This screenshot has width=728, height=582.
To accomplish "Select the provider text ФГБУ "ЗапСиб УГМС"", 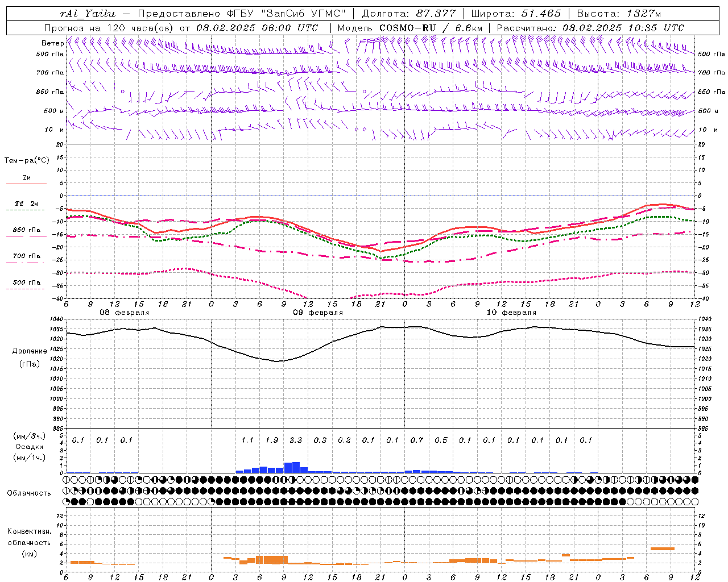I will [287, 14].
